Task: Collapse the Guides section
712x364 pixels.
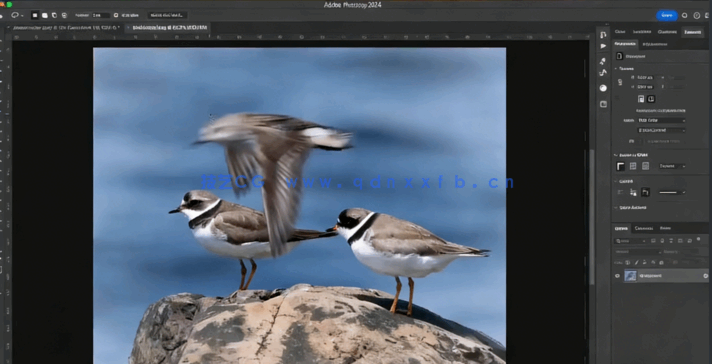Action: pyautogui.click(x=616, y=181)
